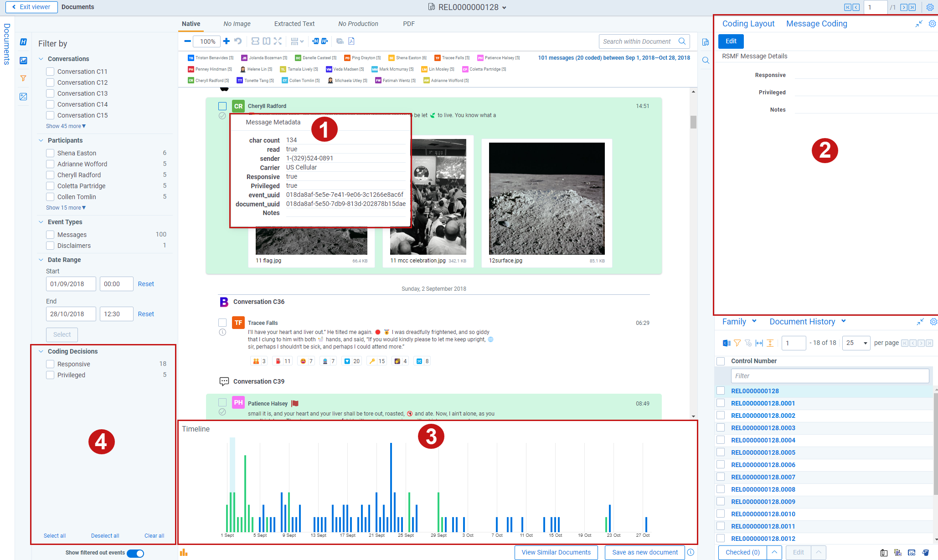Select checkbox for REL0000000128.0003

click(x=721, y=427)
